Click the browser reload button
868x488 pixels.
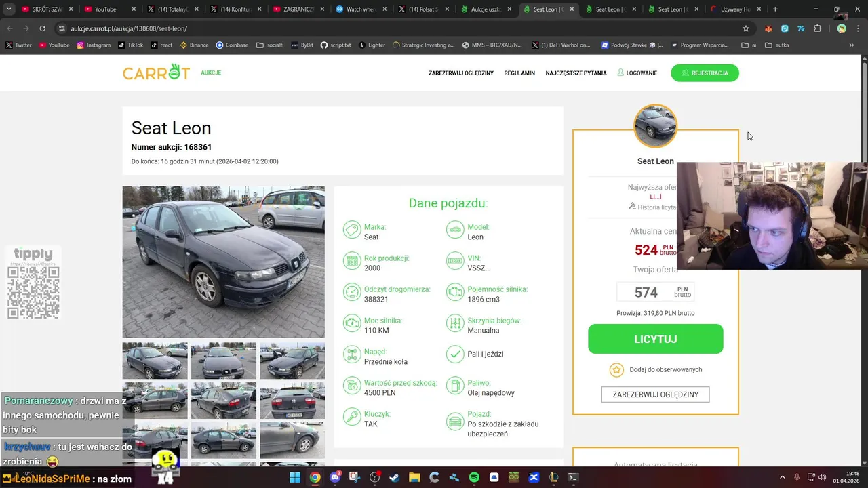42,28
